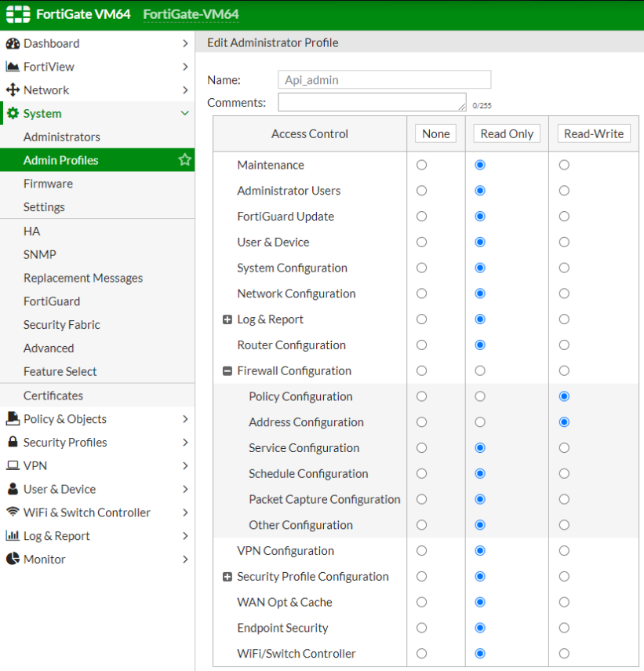Set Maintenance access to None
Screen dimensions: 644x671
(422, 165)
